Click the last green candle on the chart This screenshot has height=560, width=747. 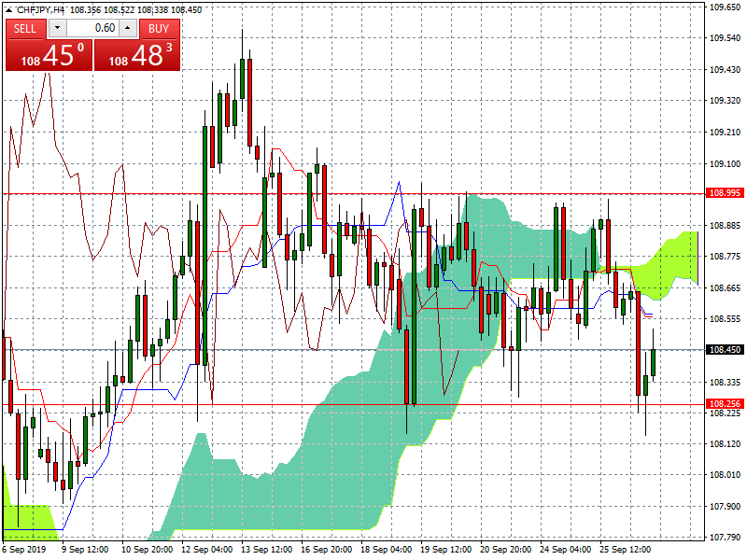tap(654, 362)
